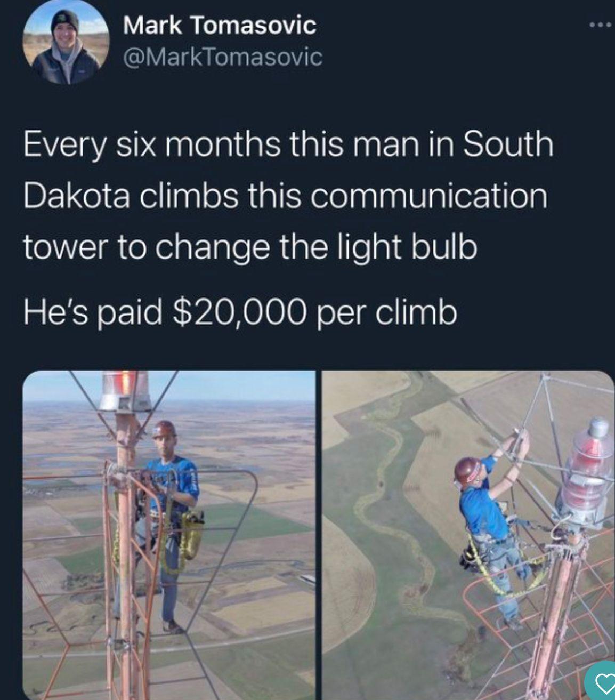Click the line "He's paid $20,000 per climb"

240,313
